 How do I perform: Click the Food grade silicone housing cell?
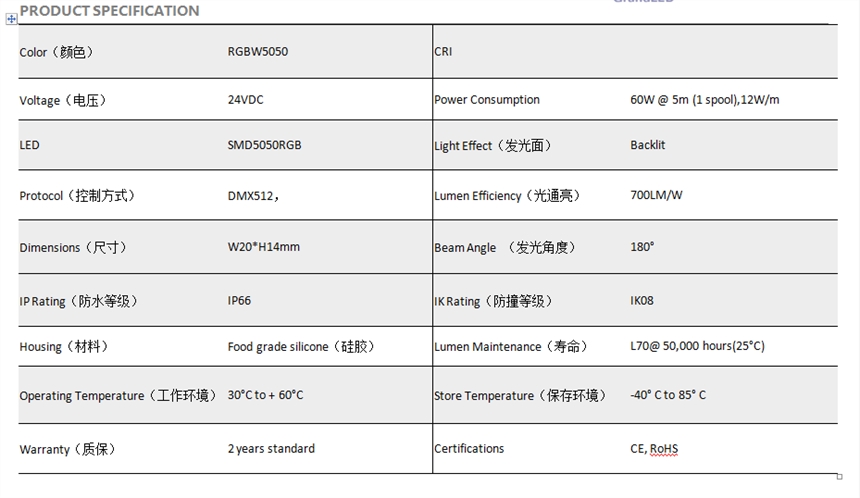coord(300,347)
